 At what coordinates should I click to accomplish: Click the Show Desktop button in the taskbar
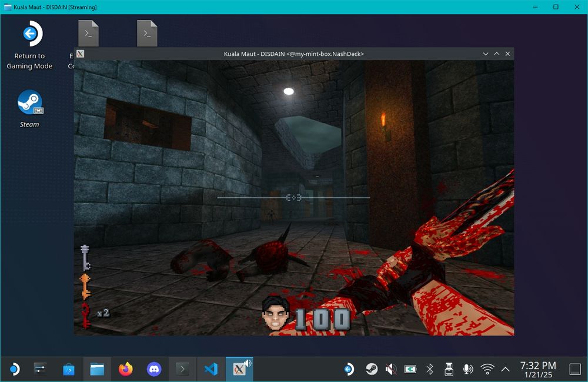tap(575, 369)
